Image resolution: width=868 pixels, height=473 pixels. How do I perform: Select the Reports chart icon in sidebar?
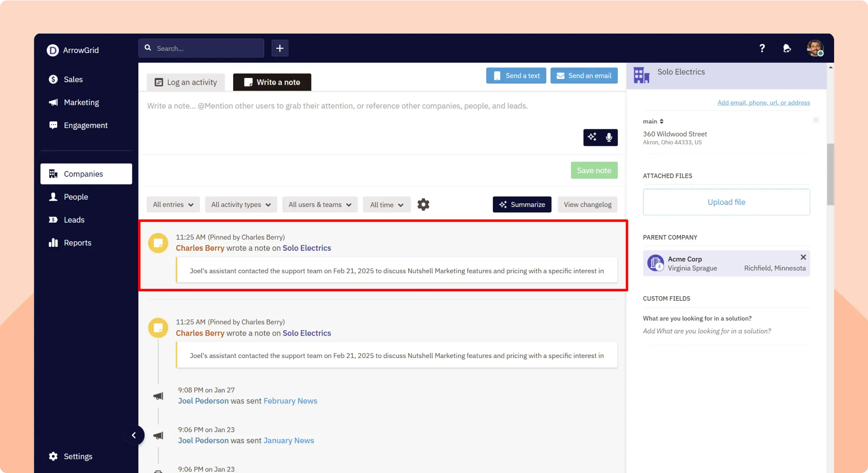[53, 242]
